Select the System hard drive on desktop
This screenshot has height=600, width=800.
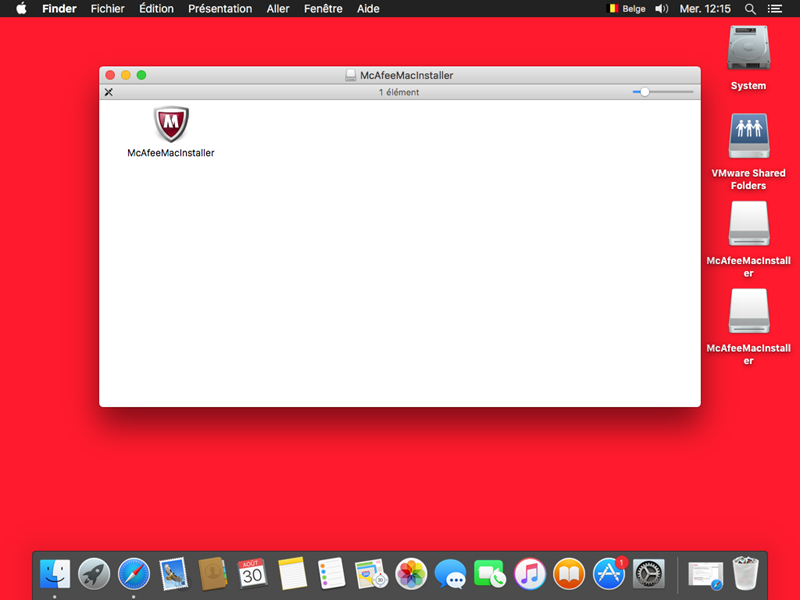coord(748,49)
